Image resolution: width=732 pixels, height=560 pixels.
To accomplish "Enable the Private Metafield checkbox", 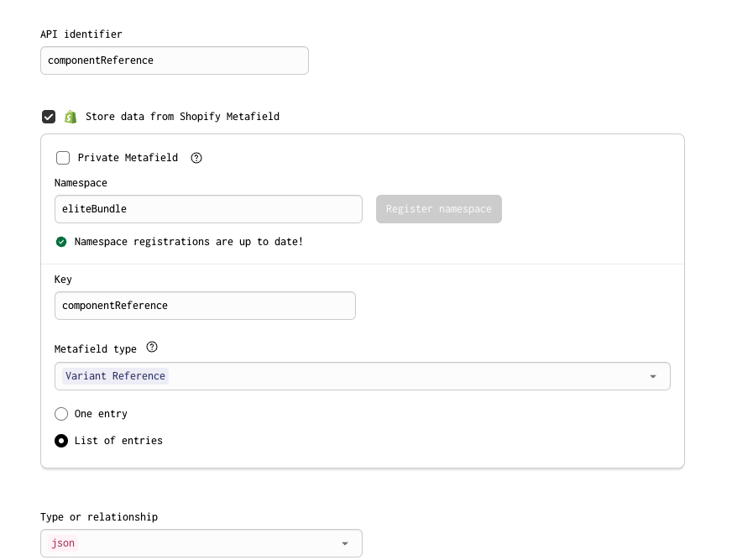I will point(63,158).
